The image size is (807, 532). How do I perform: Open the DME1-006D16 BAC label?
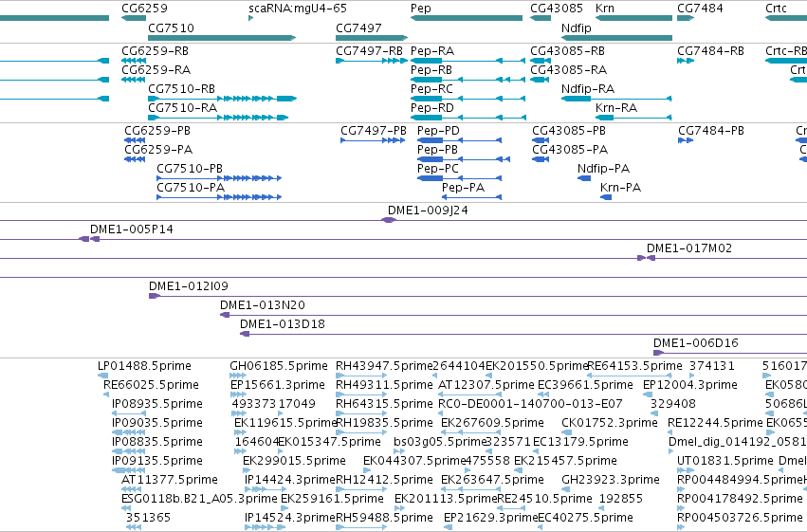(696, 343)
